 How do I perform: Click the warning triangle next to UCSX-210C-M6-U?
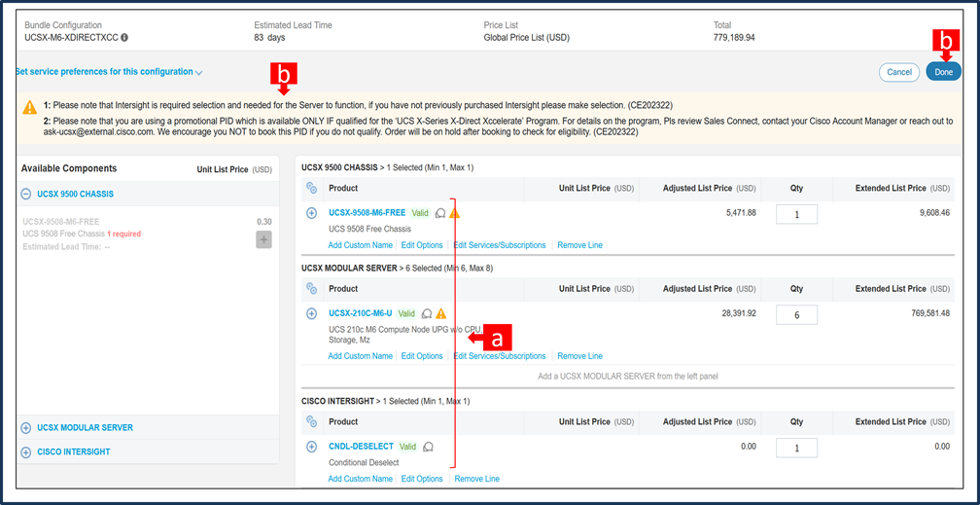tap(441, 313)
